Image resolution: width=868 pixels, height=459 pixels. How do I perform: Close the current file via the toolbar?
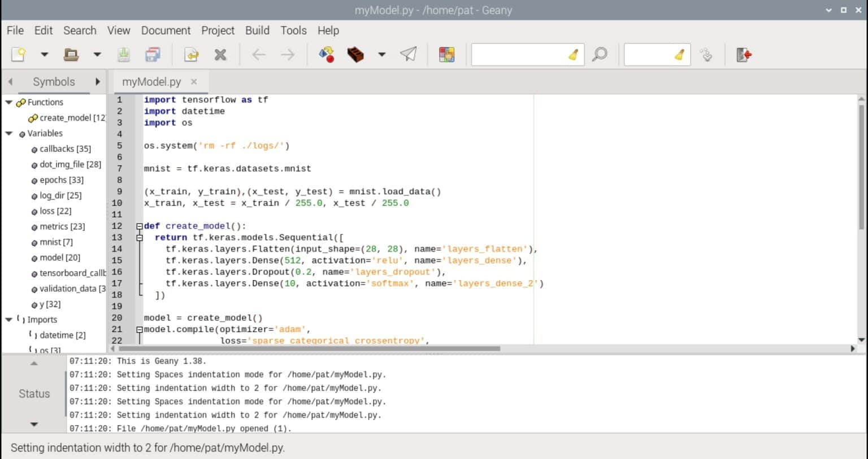click(220, 54)
